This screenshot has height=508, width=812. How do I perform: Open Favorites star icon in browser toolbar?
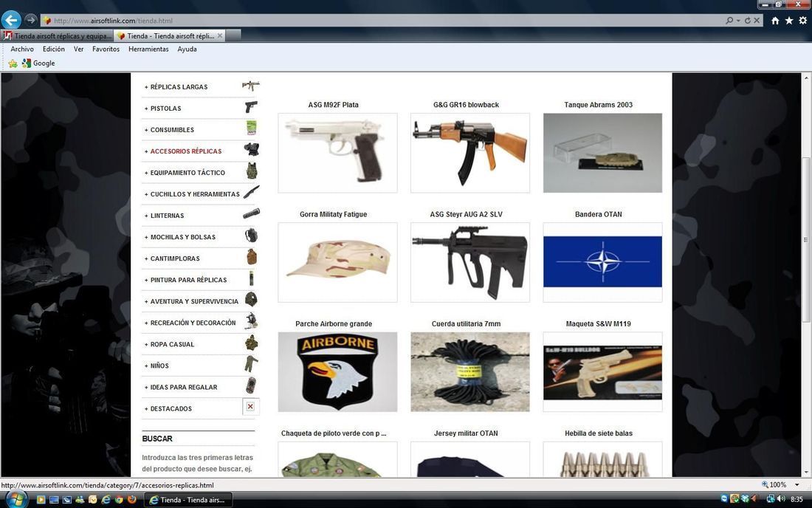click(x=788, y=21)
